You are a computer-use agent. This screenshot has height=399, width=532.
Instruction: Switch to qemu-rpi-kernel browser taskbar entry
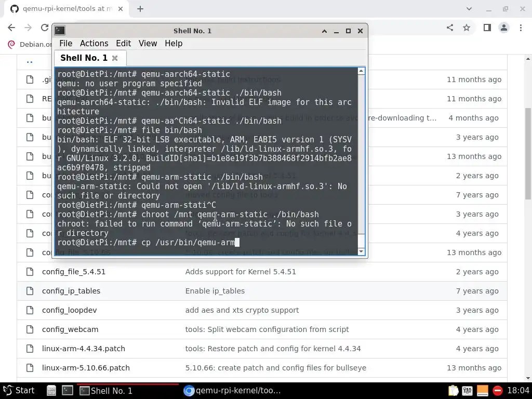[232, 391]
